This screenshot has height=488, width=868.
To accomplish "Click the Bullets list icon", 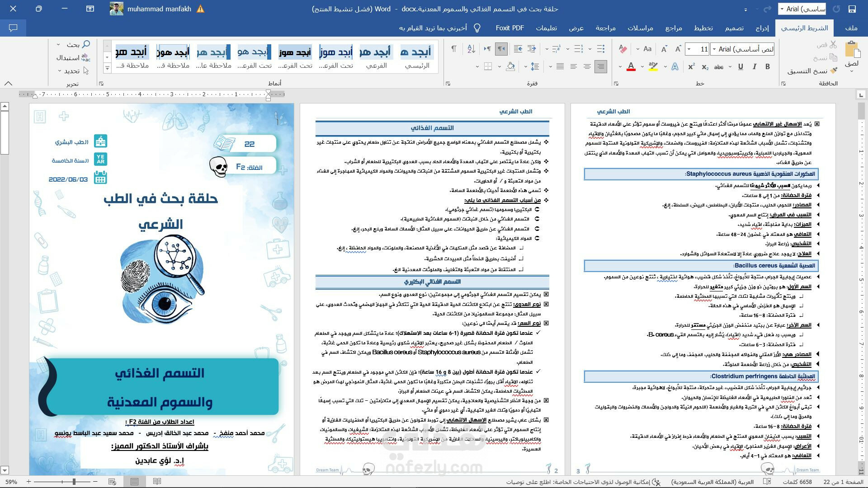I will pyautogui.click(x=601, y=49).
